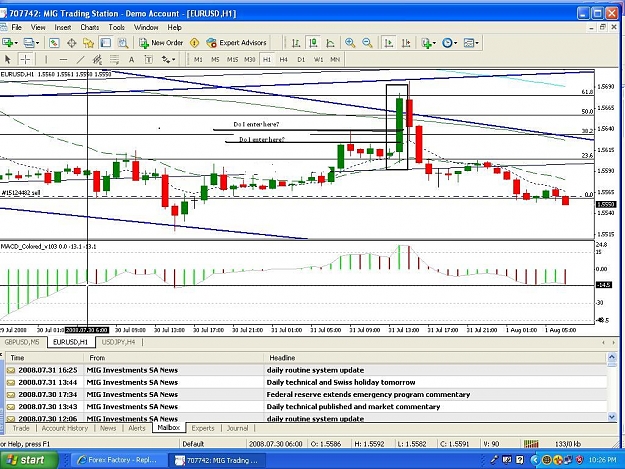Toggle Chart Shift icon
The height and width of the screenshot is (469, 625).
405,43
